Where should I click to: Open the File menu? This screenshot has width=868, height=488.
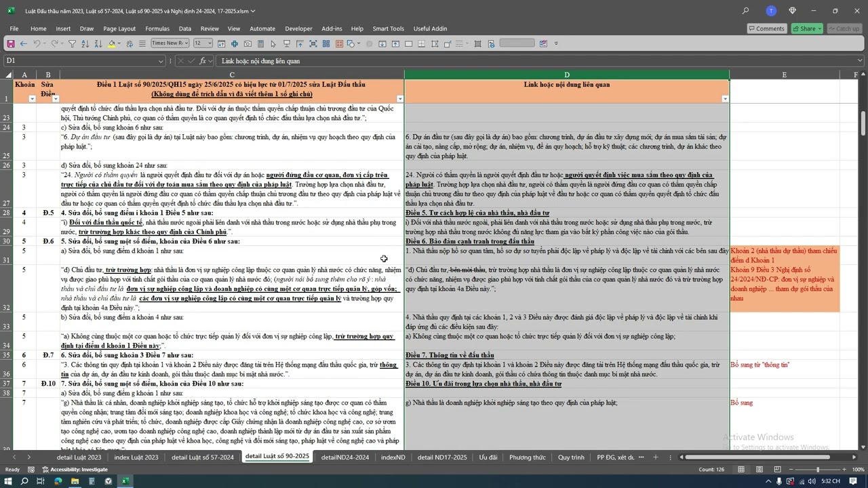point(14,28)
